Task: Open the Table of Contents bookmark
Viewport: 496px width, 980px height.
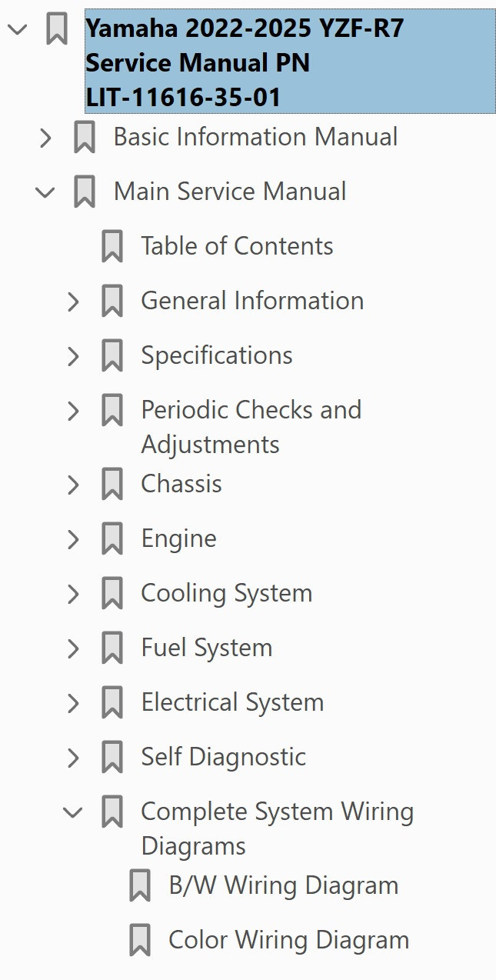Action: 236,246
